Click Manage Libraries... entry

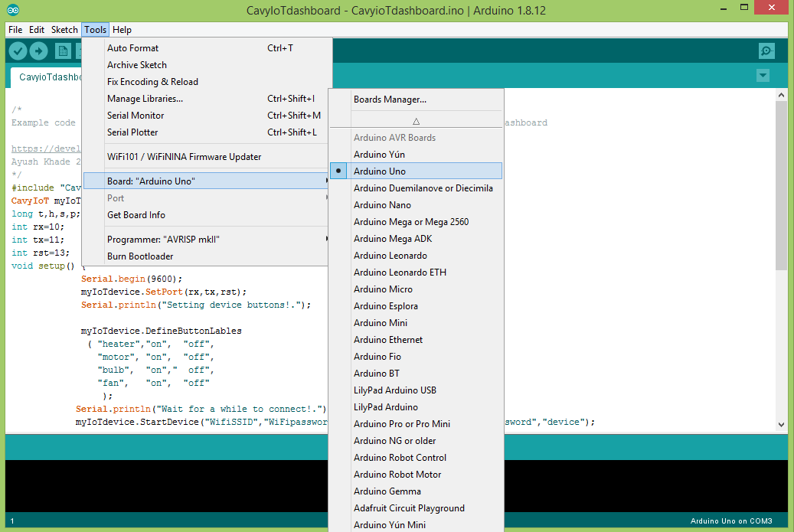pos(145,99)
